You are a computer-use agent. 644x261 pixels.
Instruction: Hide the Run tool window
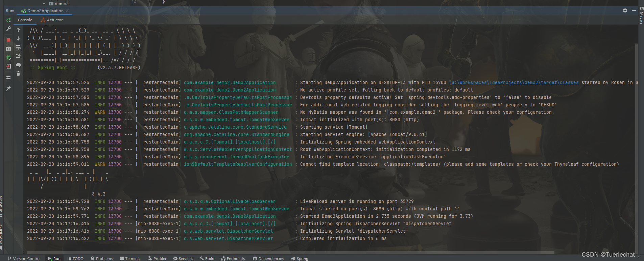click(634, 10)
